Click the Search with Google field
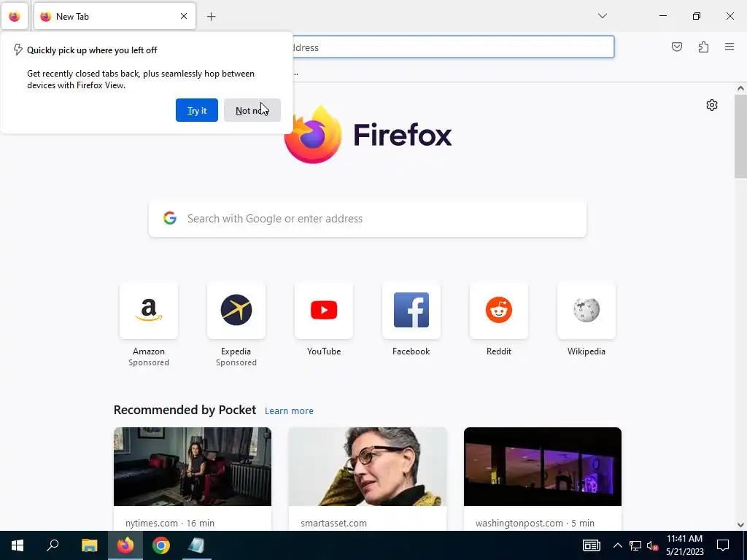This screenshot has height=560, width=747. click(368, 219)
